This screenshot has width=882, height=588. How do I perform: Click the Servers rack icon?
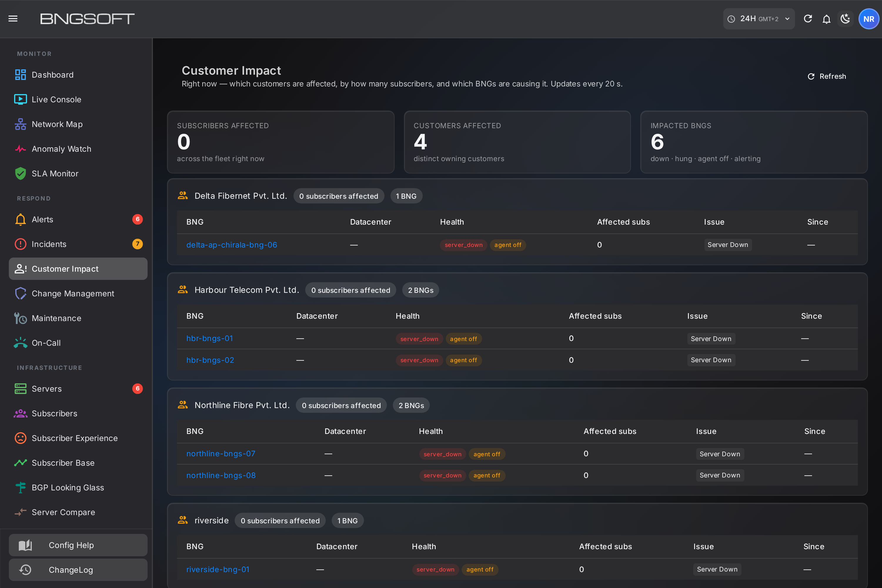pos(20,389)
